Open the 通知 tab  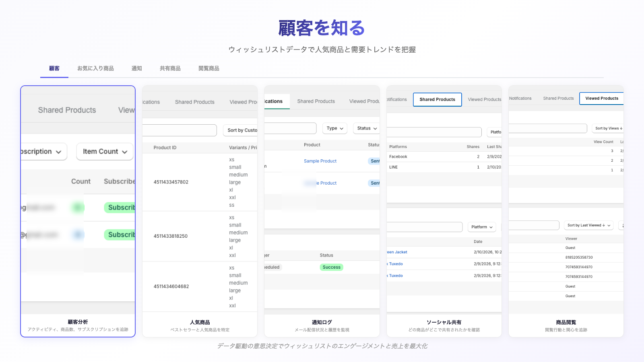(136, 68)
